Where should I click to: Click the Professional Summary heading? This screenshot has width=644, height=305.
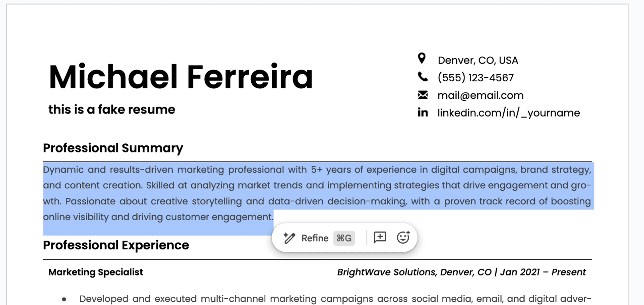pos(113,148)
